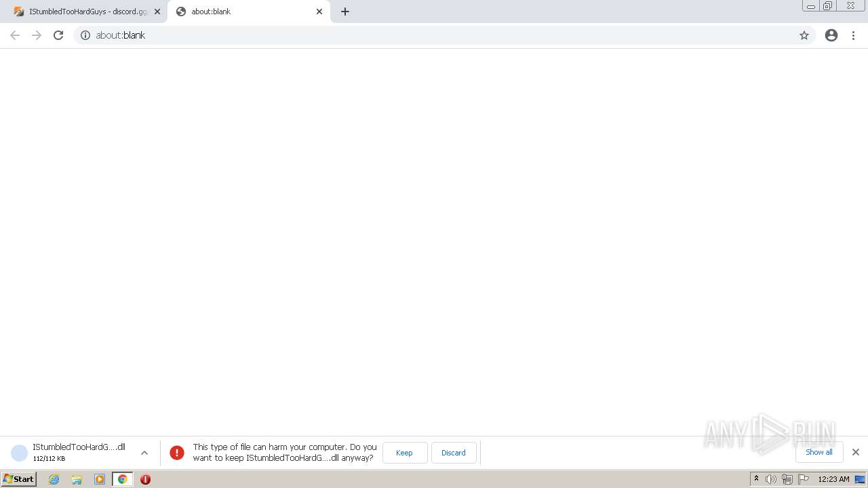Image resolution: width=868 pixels, height=488 pixels.
Task: Click the download file type icon
Action: coord(20,453)
